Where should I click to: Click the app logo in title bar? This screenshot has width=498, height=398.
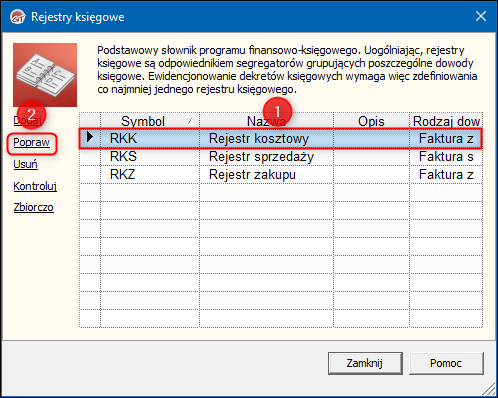pyautogui.click(x=18, y=17)
